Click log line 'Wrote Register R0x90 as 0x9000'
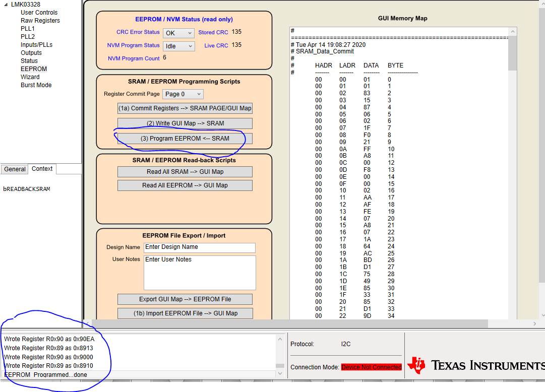545x392 pixels. [x=48, y=357]
